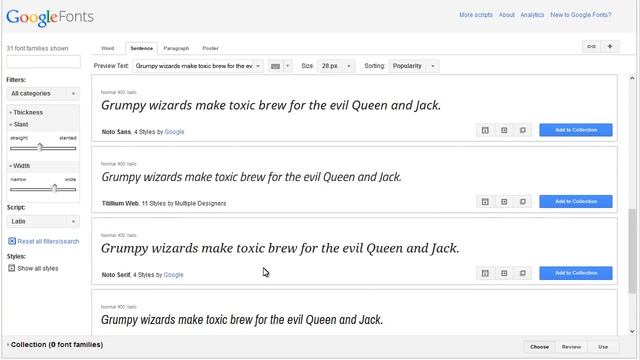
Task: Click the Noto Serif preview sentence
Action: [280, 248]
